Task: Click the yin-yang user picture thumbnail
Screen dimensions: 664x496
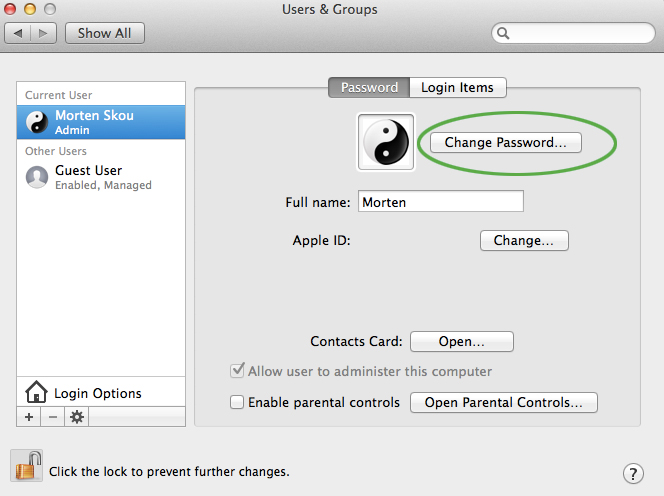Action: (x=386, y=142)
